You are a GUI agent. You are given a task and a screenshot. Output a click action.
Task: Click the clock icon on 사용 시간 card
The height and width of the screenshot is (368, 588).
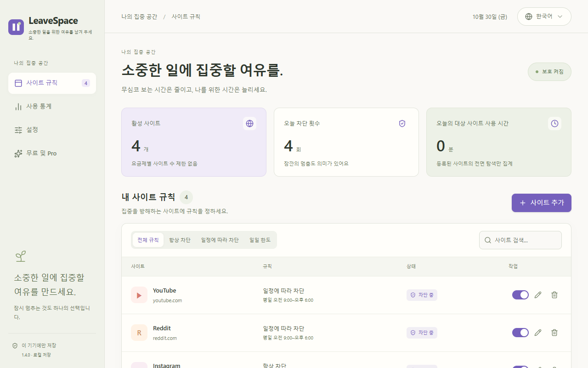click(554, 123)
